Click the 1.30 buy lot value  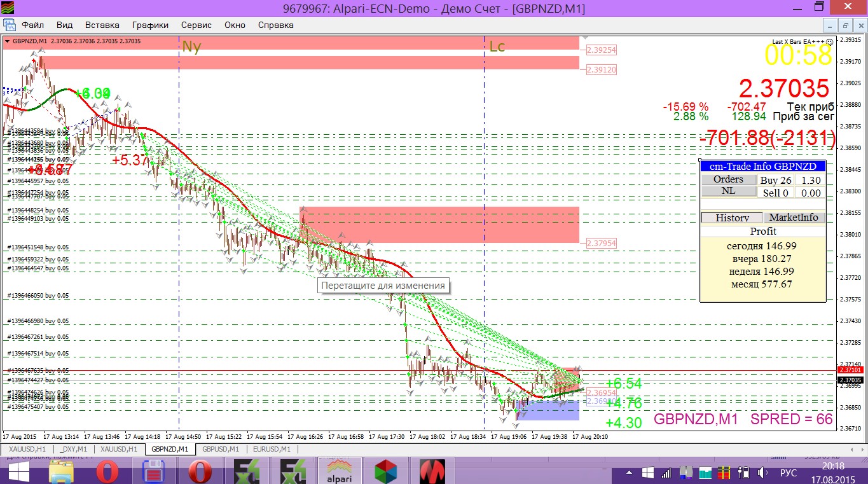(809, 180)
